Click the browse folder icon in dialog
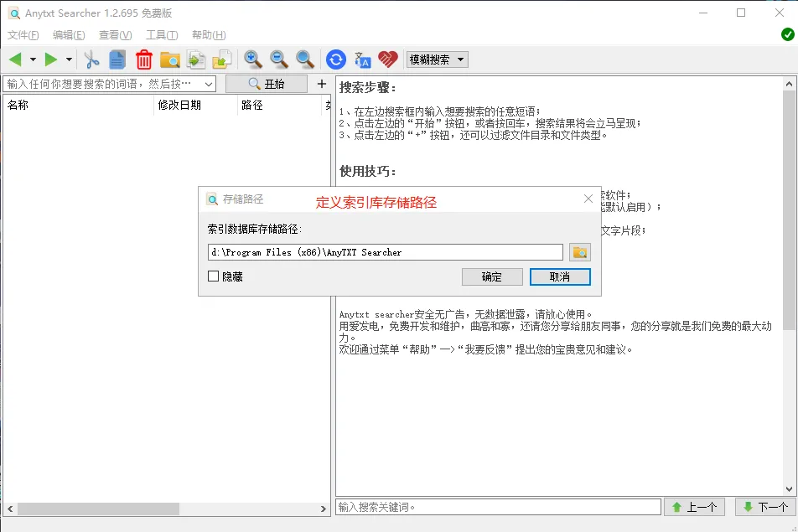The image size is (798, 532). pos(580,252)
